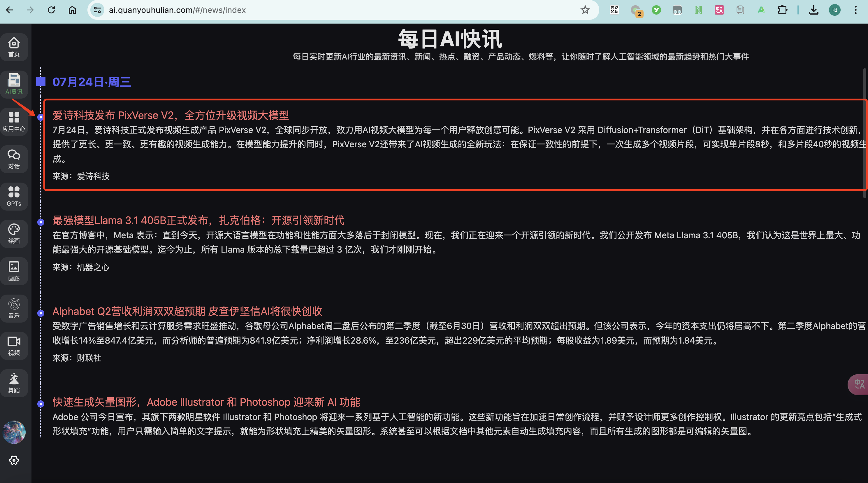
Task: Open the Chrome profile avatar
Action: 834,10
